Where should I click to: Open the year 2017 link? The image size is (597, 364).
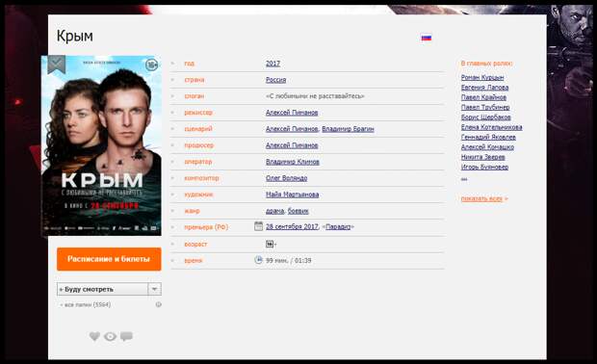273,64
